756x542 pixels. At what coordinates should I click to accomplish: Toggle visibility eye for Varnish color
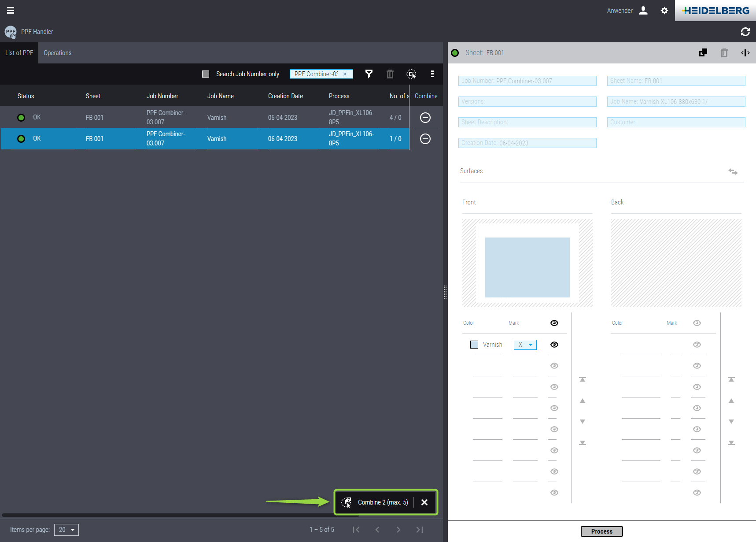click(554, 345)
